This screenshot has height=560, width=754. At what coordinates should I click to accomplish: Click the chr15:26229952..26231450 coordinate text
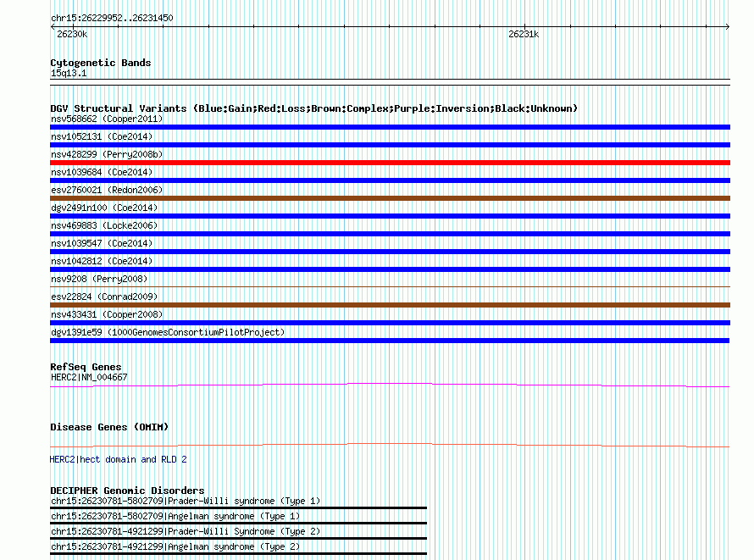point(112,18)
